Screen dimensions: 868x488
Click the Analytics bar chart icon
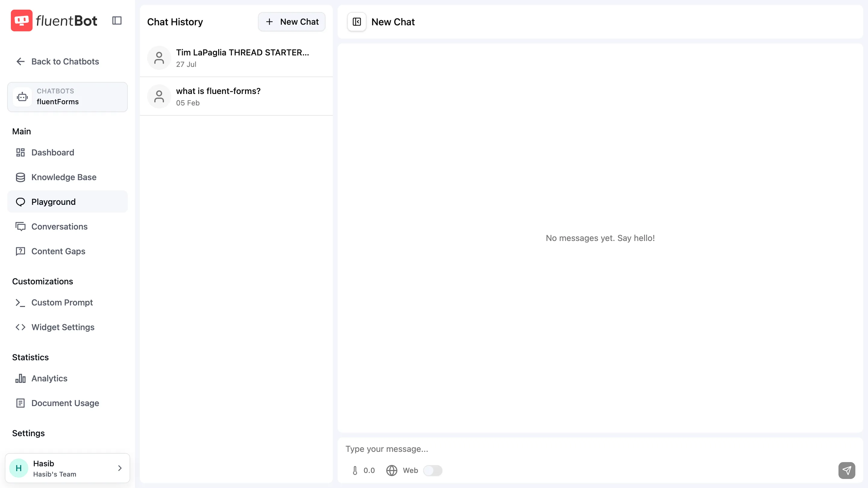click(20, 378)
